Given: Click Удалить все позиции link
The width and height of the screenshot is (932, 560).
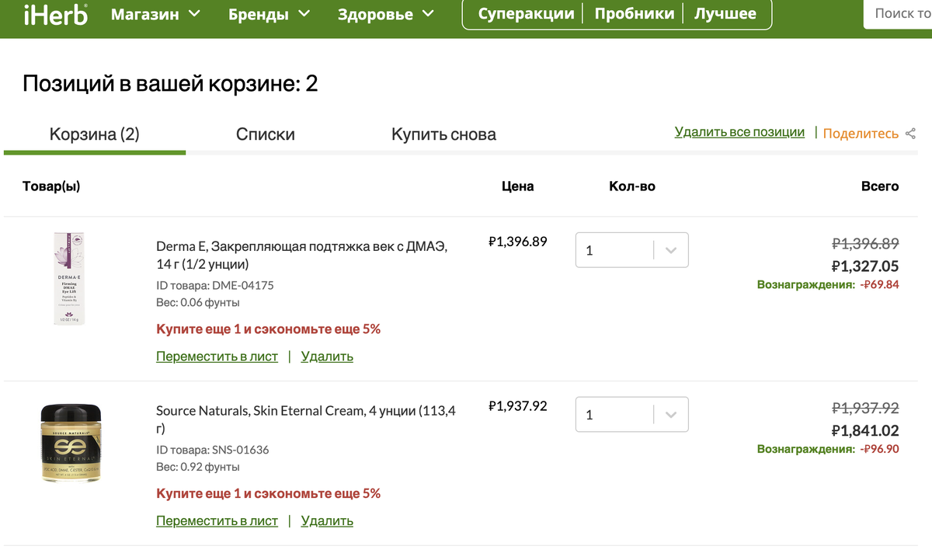Looking at the screenshot, I should [x=739, y=132].
